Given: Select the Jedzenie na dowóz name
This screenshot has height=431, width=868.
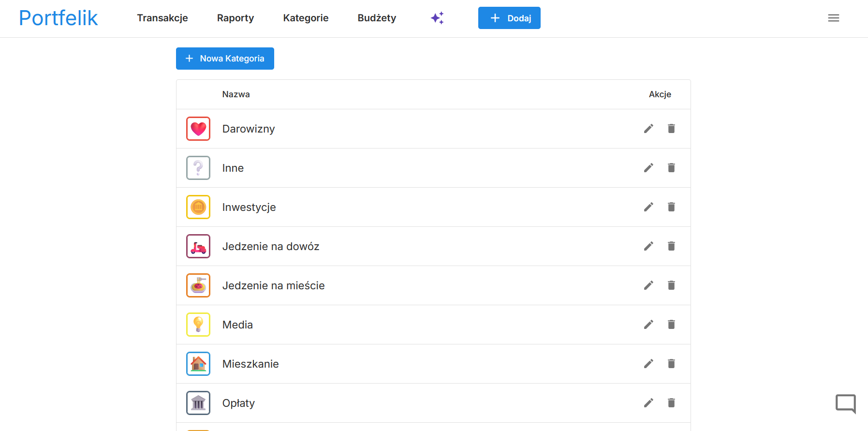Looking at the screenshot, I should (271, 246).
